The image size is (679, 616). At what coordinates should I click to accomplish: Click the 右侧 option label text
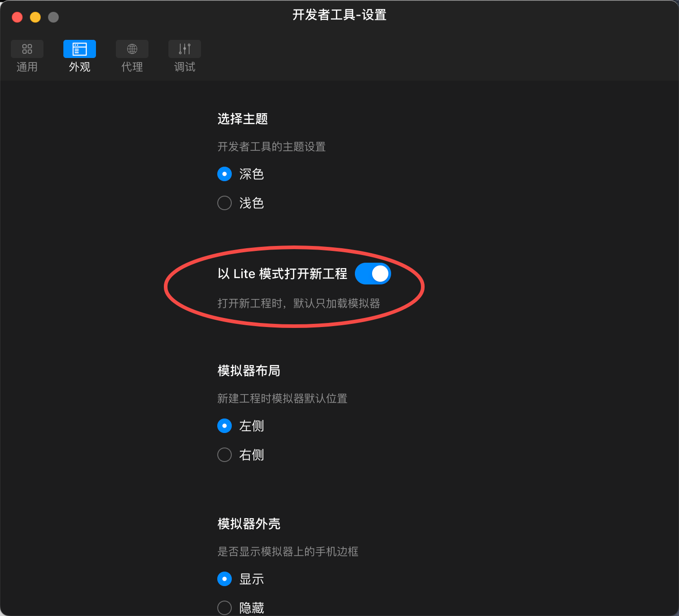(x=252, y=455)
